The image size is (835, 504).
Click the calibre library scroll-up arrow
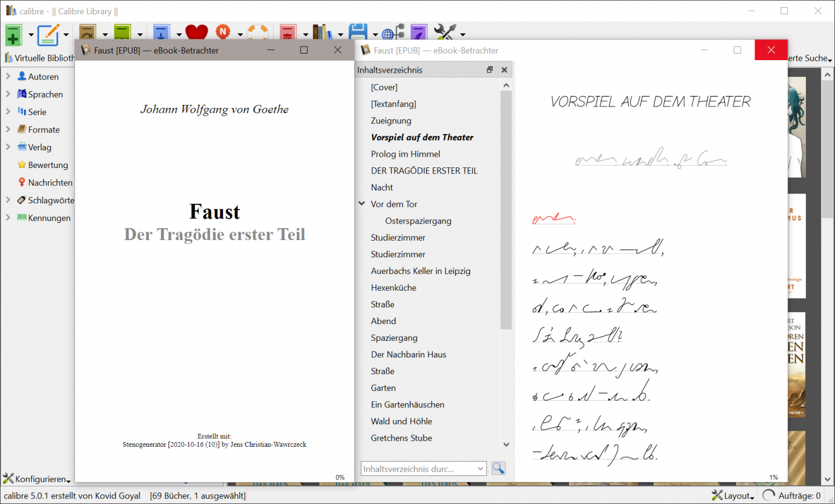click(827, 74)
